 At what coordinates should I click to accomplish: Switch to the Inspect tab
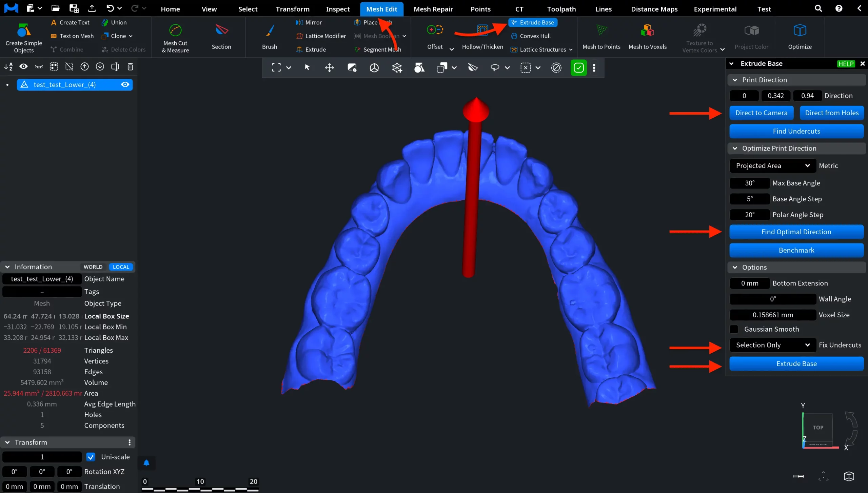coord(337,9)
